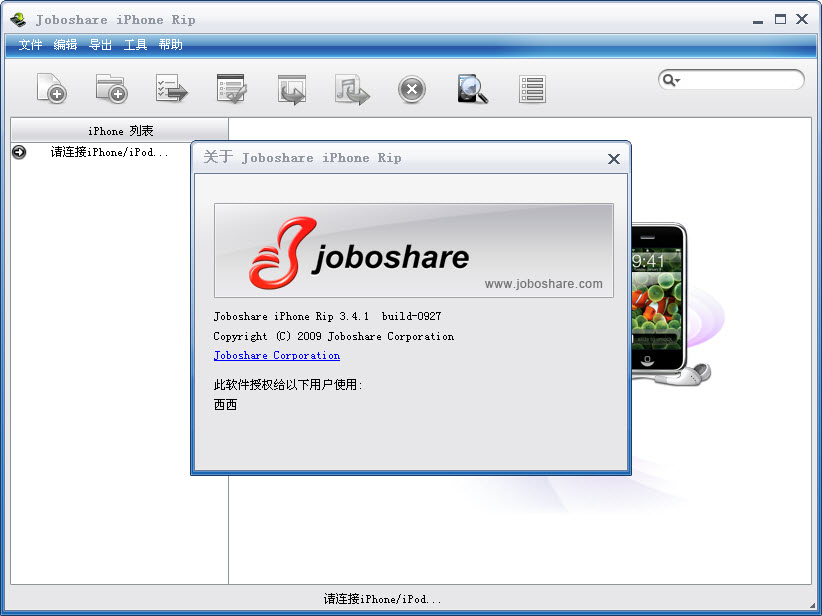Image resolution: width=822 pixels, height=616 pixels.
Task: Close the 关于 Joboshare iPhone Rip dialog
Action: [x=613, y=159]
